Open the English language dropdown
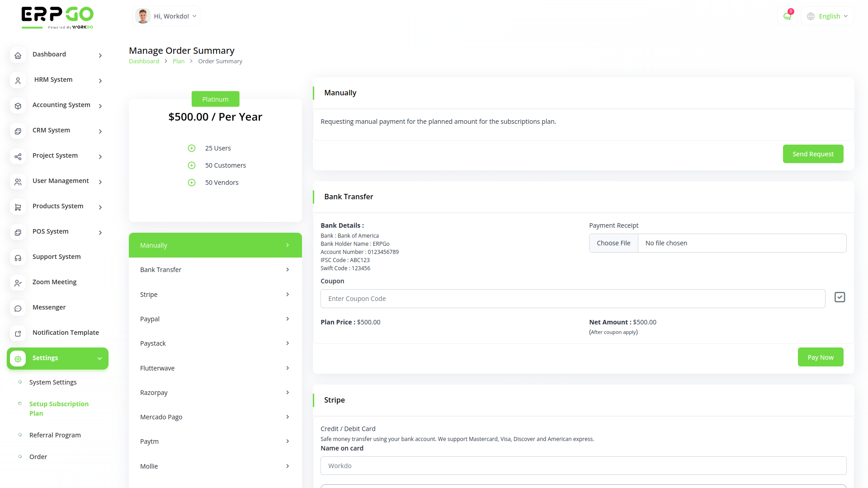Image resolution: width=868 pixels, height=488 pixels. coord(827,16)
